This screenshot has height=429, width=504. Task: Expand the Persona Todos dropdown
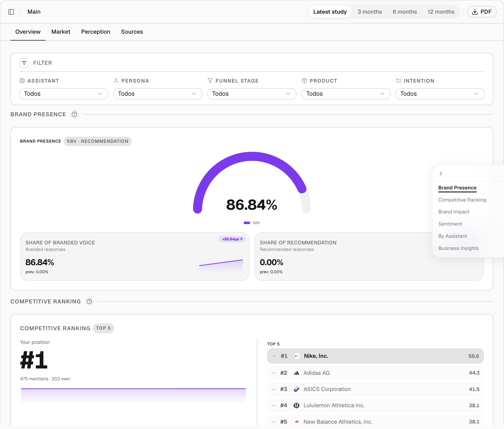point(157,94)
